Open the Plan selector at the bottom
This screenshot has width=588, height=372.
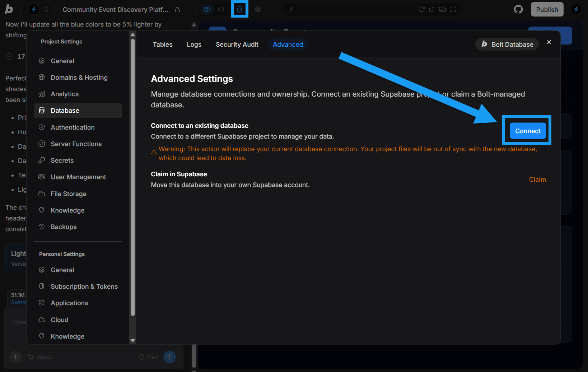click(148, 357)
